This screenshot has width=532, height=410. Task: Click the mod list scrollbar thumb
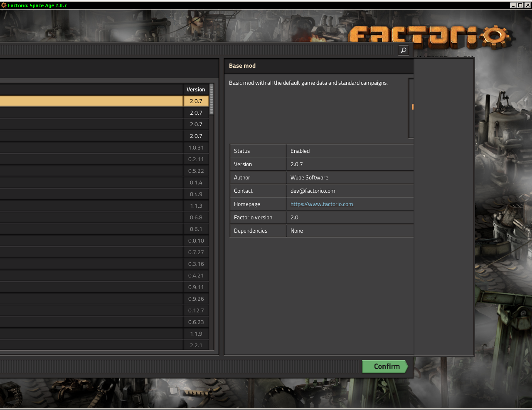[212, 99]
